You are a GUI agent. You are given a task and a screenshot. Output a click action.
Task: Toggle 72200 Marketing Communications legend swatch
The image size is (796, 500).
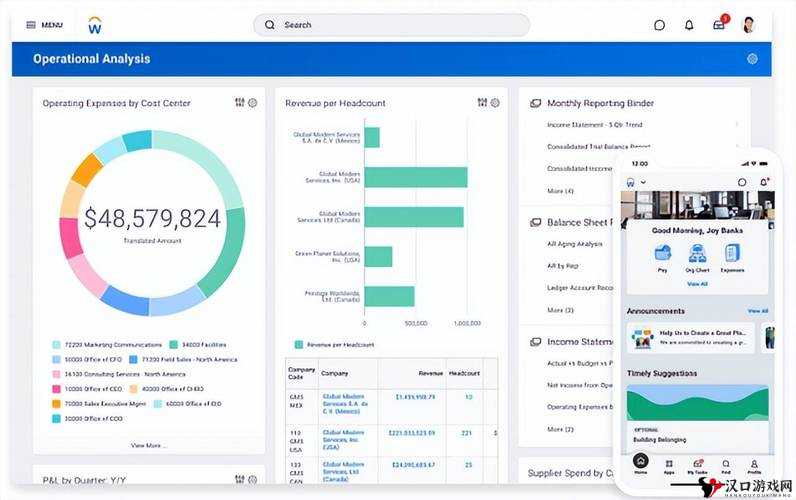56,345
